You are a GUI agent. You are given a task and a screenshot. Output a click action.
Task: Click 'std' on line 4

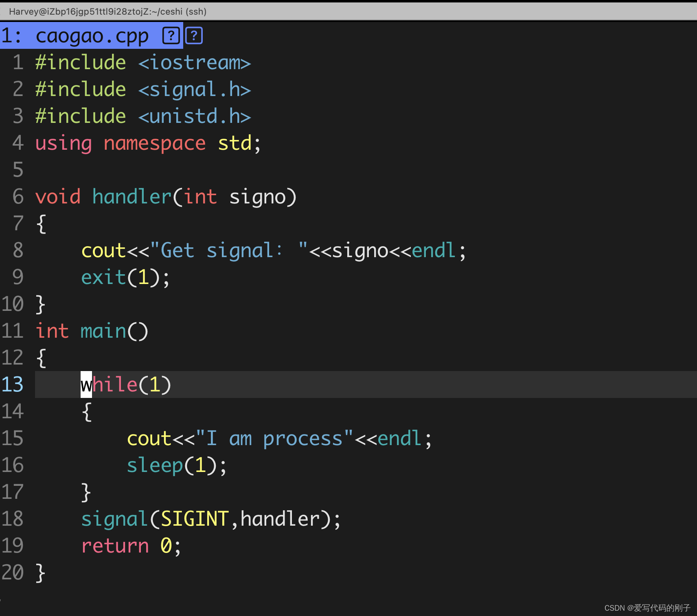point(235,143)
